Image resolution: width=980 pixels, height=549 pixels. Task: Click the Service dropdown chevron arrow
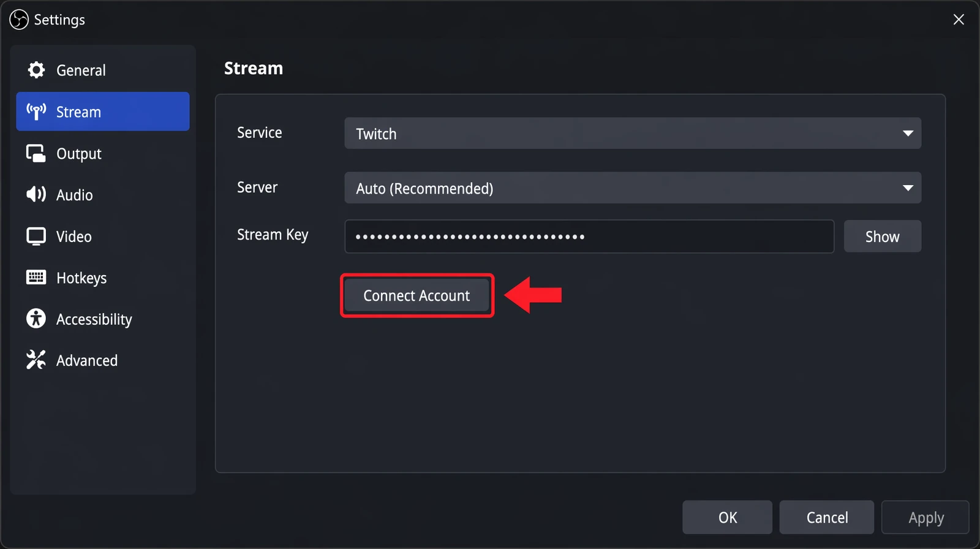click(909, 133)
